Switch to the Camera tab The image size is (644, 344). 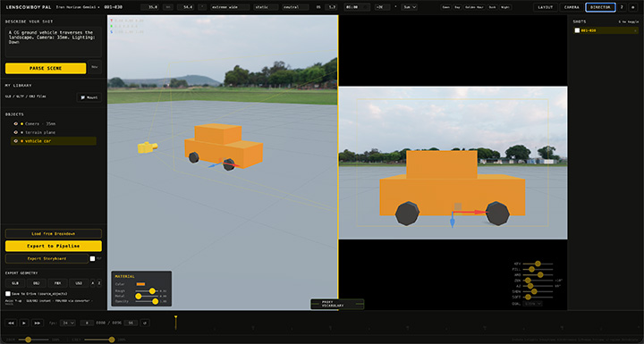[572, 7]
